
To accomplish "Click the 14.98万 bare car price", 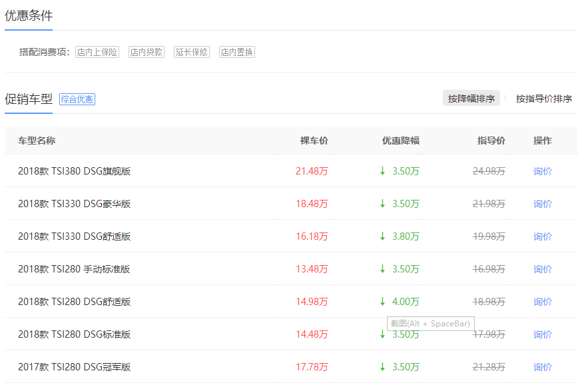I will 312,302.
